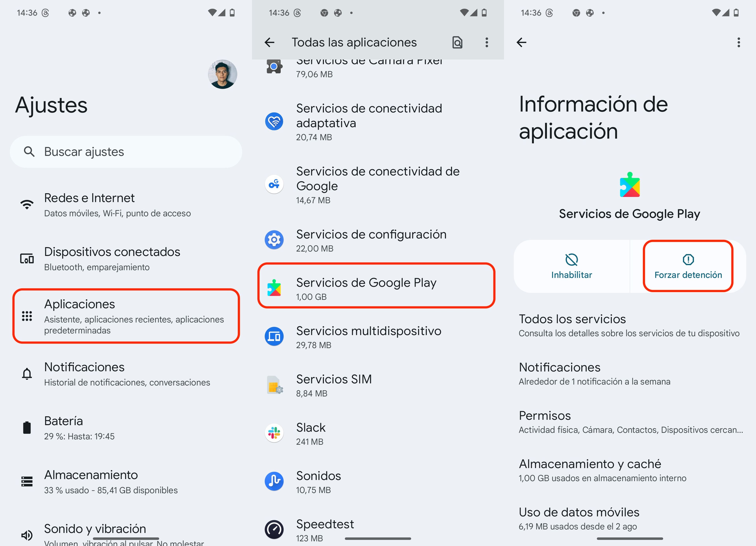Open Notificaciones for Servicios de Google Play
Screen dimensions: 756x546
point(630,374)
